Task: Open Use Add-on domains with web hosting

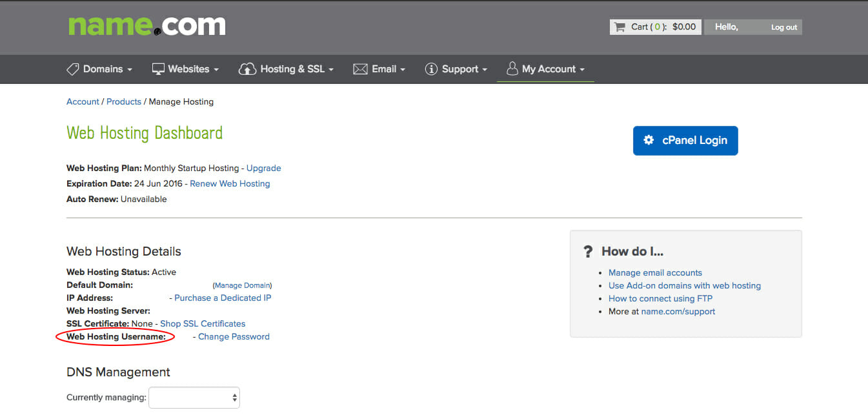Action: (x=685, y=286)
